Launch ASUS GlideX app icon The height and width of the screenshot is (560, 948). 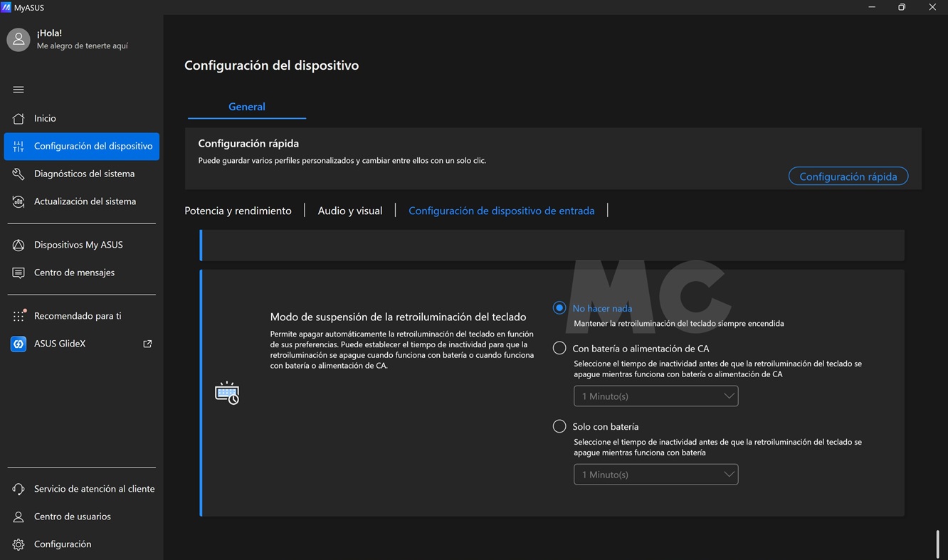click(x=19, y=344)
